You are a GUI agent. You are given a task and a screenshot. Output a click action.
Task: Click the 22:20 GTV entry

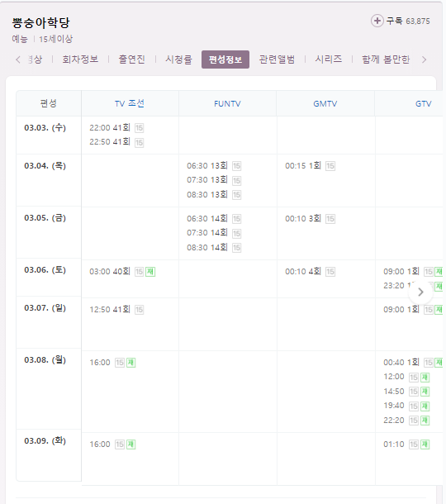(x=394, y=420)
